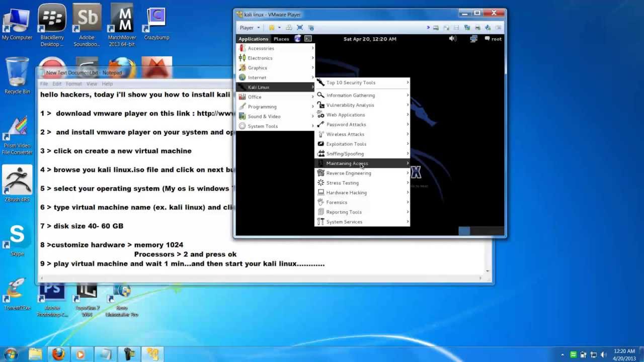Image resolution: width=644 pixels, height=362 pixels.
Task: Click the Kali workspace switcher box
Action: click(481, 231)
